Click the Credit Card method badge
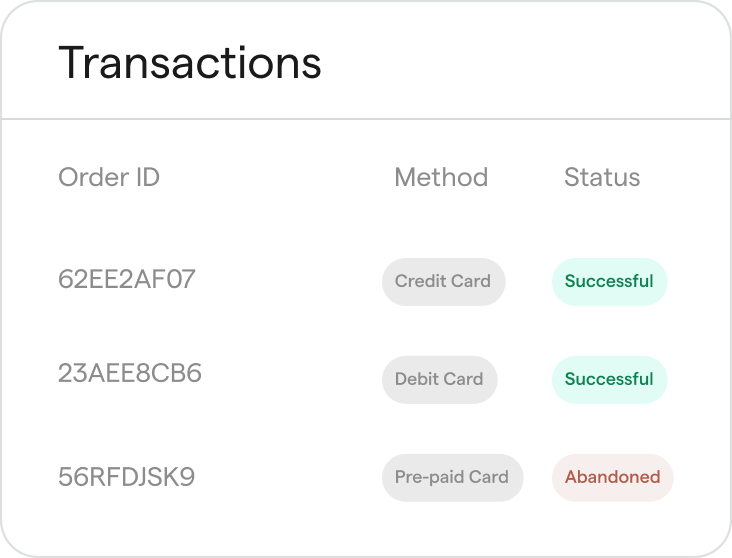This screenshot has height=558, width=732. [x=443, y=281]
